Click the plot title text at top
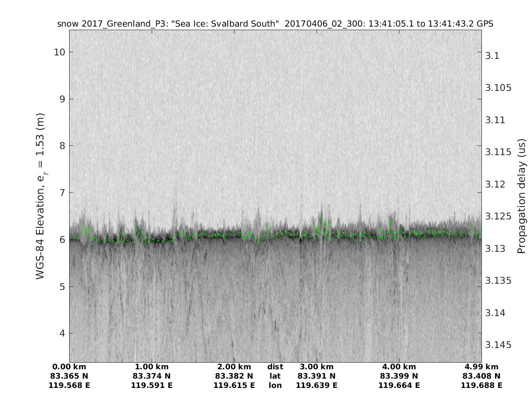The image size is (532, 399). [x=275, y=23]
